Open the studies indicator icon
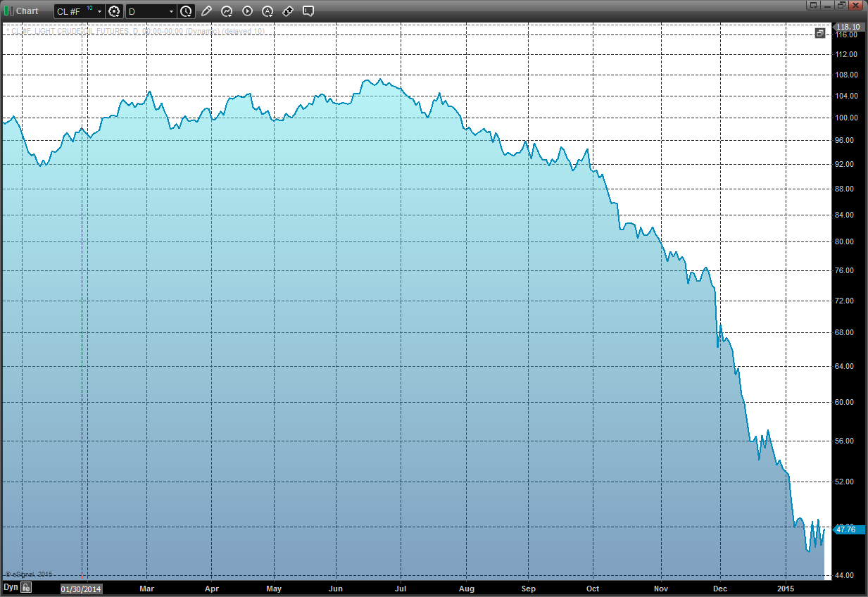Viewport: 868px width, 597px height. [227, 11]
